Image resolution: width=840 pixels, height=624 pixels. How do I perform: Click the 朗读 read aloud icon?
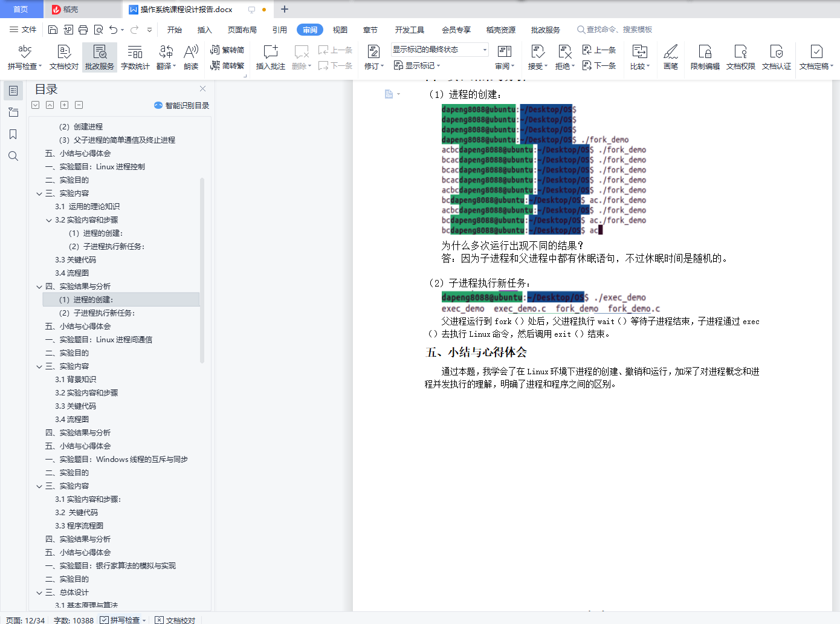[x=191, y=57]
